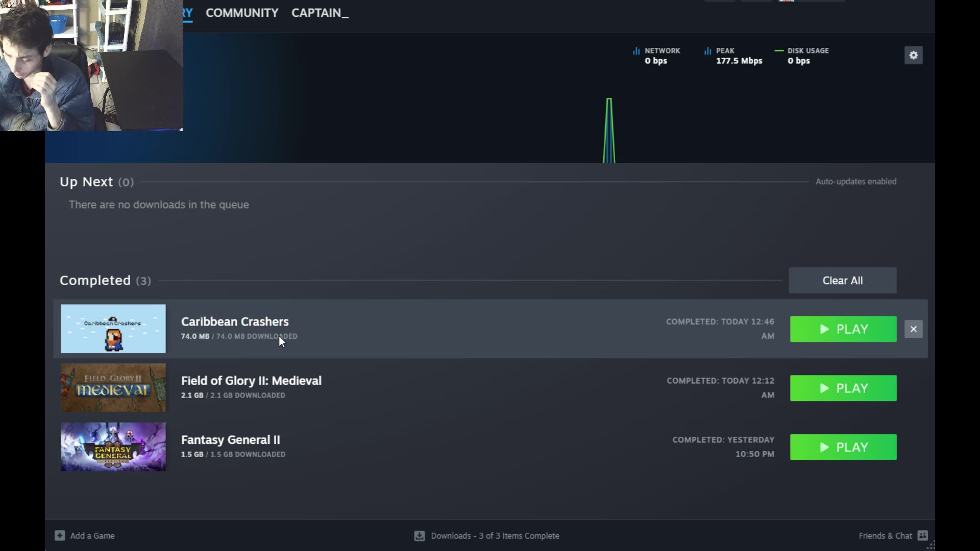Switch to the partially hidden LIBRARY tab
The image size is (980, 551).
[188, 13]
